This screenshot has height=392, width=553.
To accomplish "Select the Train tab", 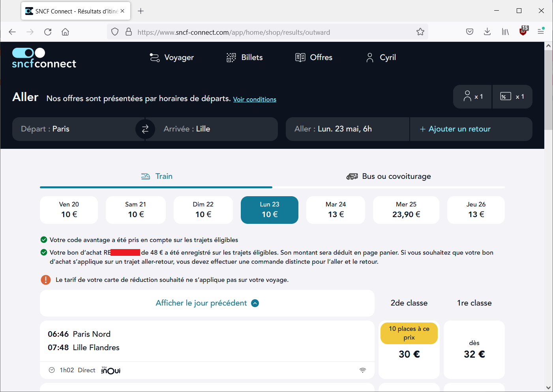I will coord(156,176).
